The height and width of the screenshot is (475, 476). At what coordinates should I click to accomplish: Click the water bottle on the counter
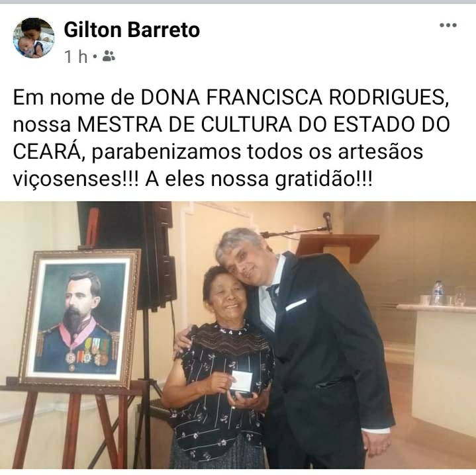[438, 292]
